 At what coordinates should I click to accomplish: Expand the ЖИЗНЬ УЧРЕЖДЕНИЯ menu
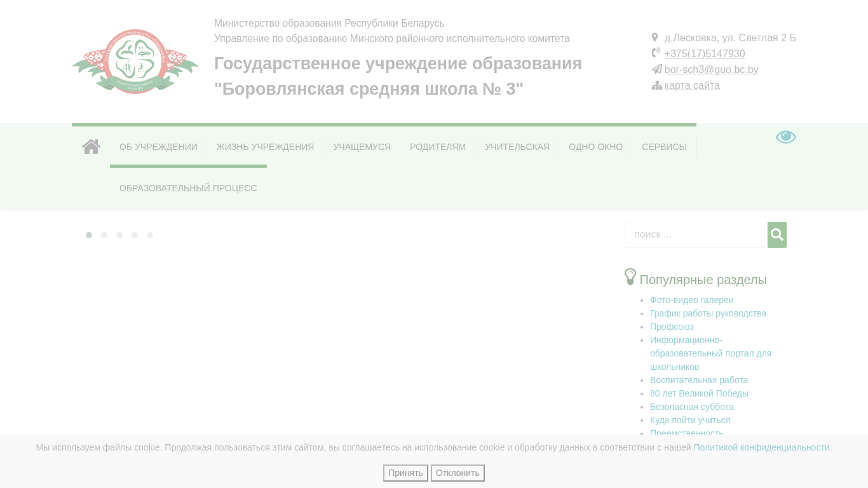pyautogui.click(x=265, y=147)
